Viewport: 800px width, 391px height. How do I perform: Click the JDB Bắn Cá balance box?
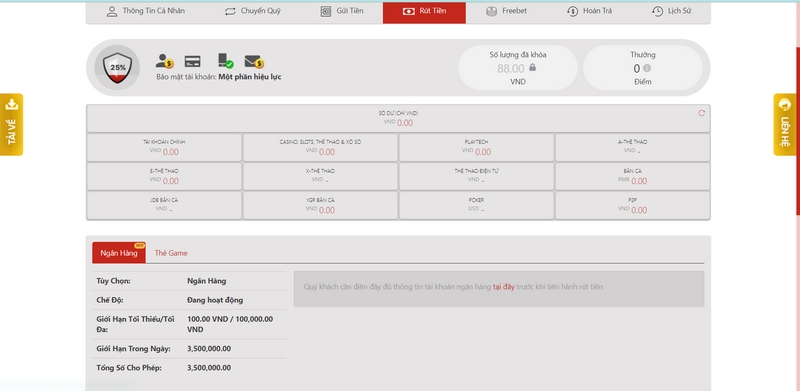click(164, 206)
